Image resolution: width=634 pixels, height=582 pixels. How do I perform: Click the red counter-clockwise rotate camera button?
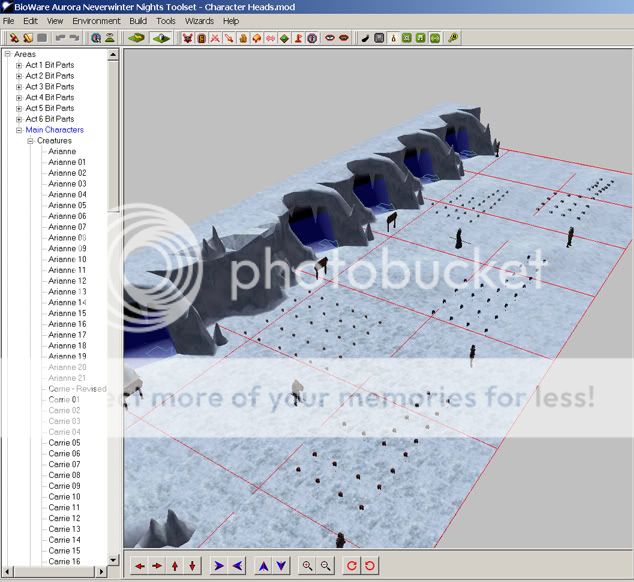[x=369, y=566]
